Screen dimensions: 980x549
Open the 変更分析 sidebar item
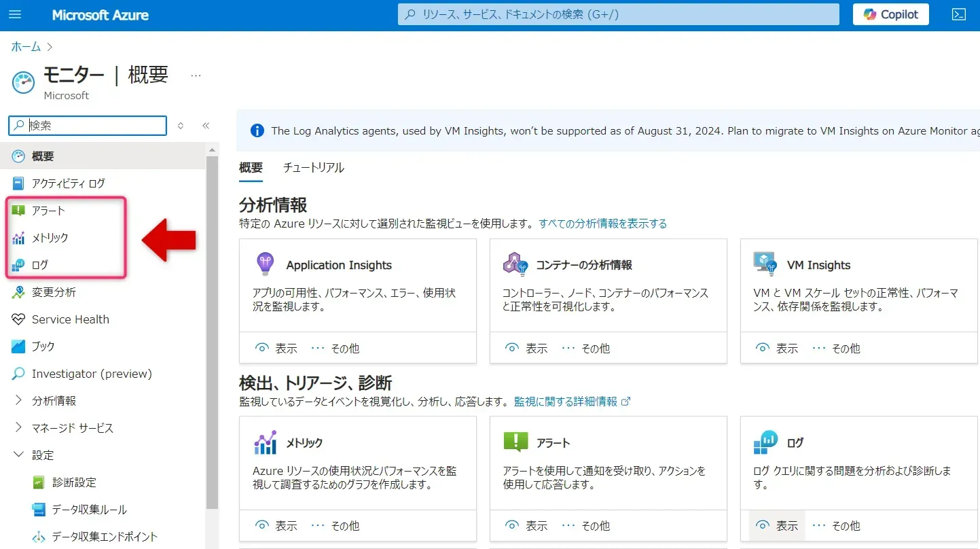[54, 292]
